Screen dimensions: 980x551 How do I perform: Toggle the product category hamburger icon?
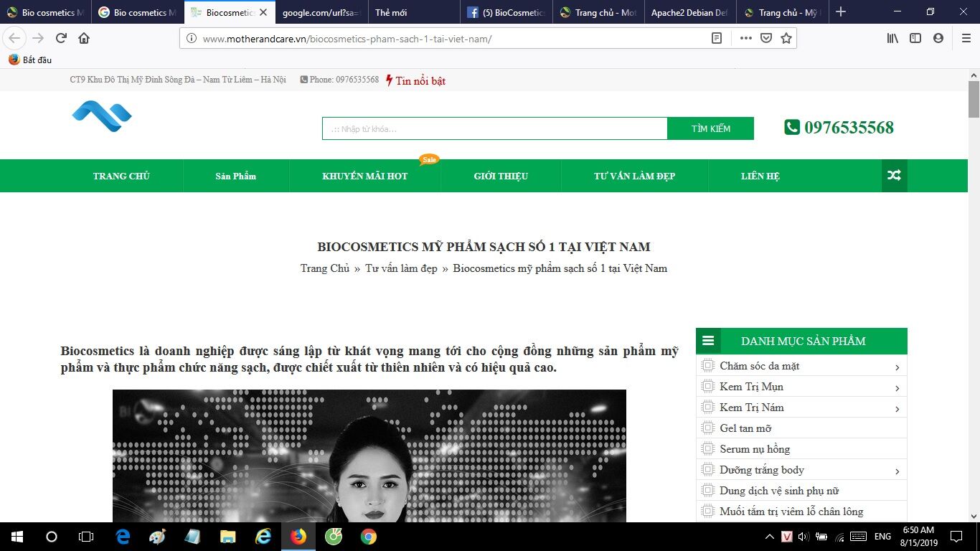[708, 342]
